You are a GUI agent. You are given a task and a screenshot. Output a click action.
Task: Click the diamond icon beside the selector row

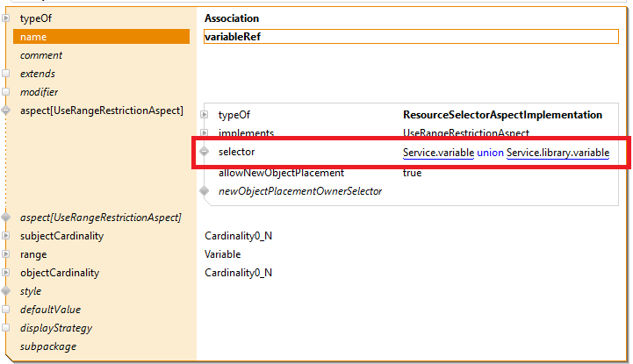coord(205,153)
